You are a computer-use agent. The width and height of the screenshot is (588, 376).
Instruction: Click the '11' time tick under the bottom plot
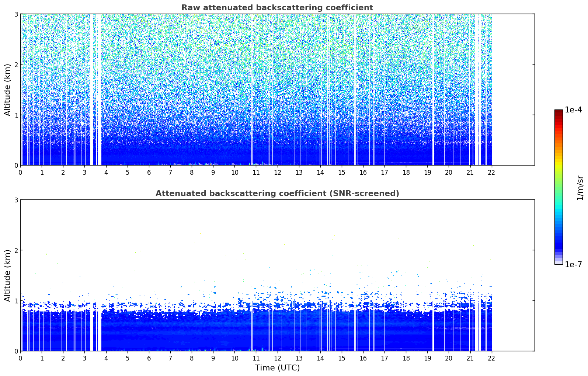pos(256,358)
